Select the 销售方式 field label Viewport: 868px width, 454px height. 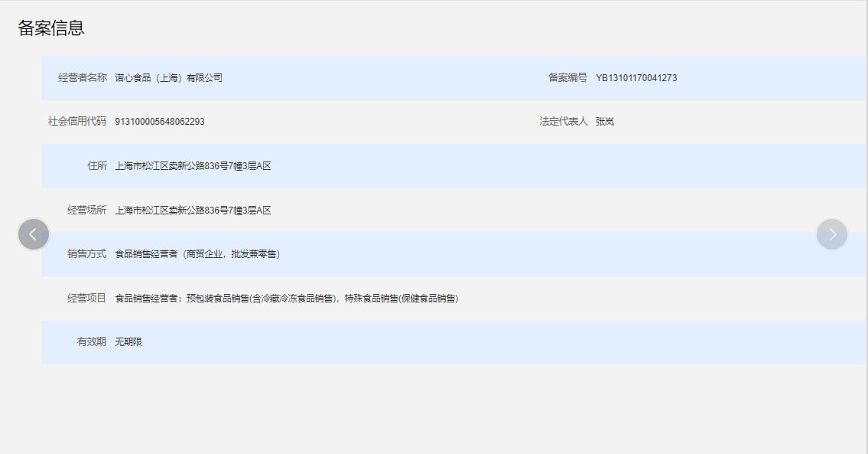coord(87,253)
